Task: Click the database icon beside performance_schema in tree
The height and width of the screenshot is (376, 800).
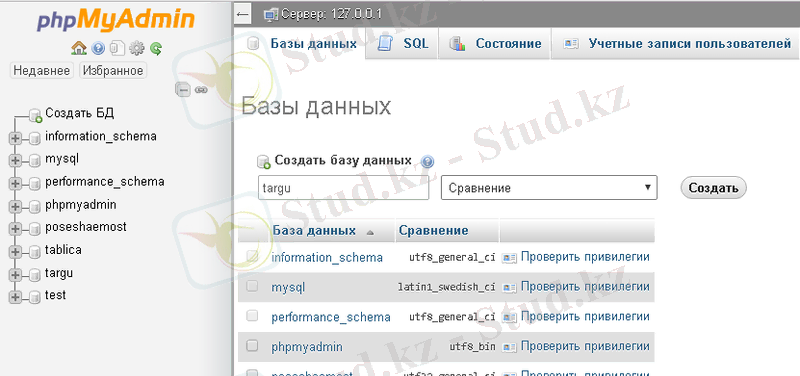Action: 35,183
